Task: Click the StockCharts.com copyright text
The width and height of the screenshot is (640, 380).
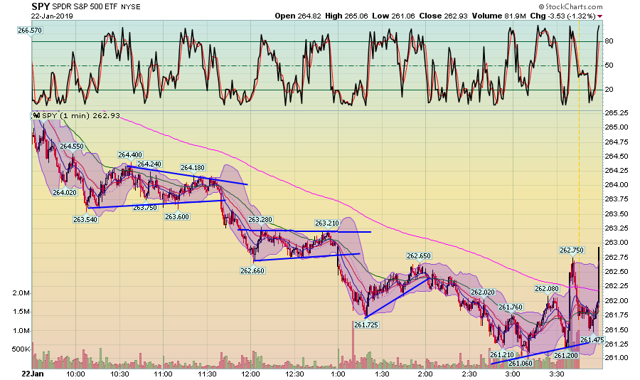Action: [571, 7]
